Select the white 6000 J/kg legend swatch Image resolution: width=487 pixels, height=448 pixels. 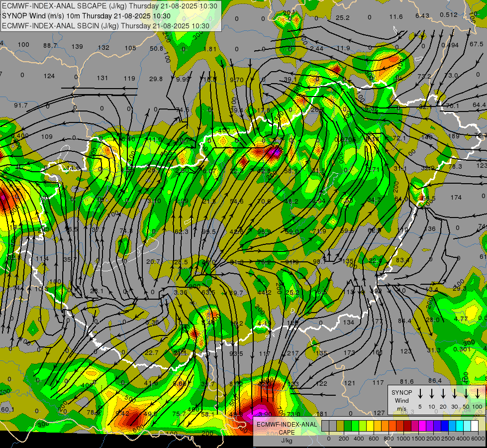click(x=474, y=426)
